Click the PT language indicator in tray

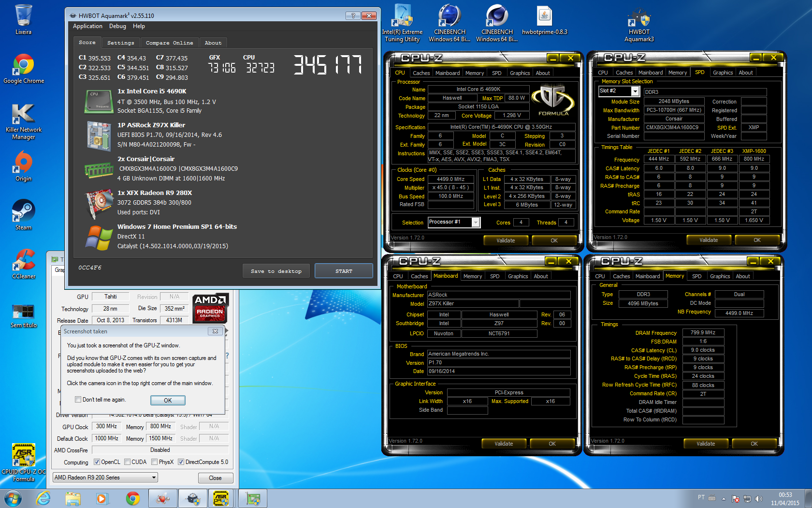[701, 497]
